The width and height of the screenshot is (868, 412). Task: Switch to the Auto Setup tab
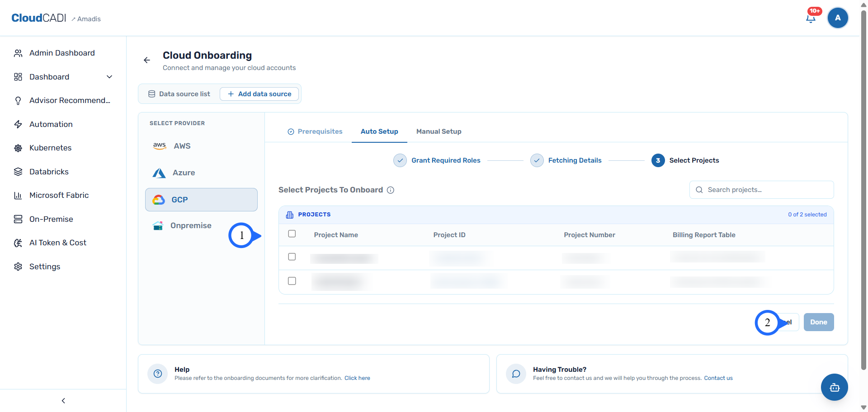(379, 131)
